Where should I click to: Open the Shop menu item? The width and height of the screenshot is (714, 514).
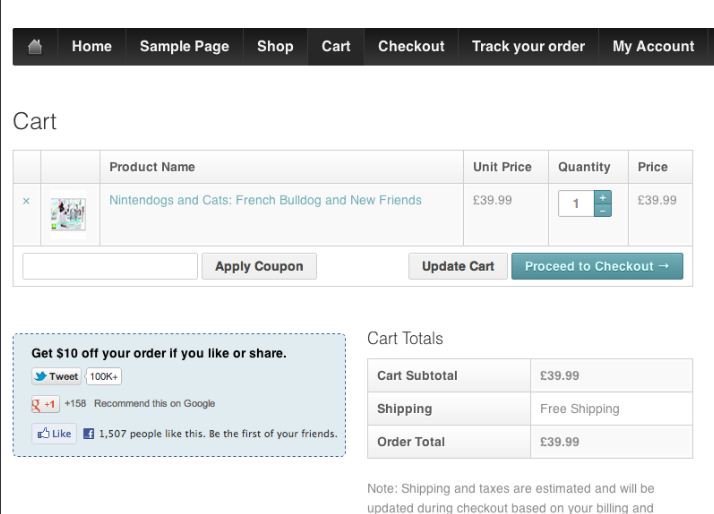tap(275, 46)
